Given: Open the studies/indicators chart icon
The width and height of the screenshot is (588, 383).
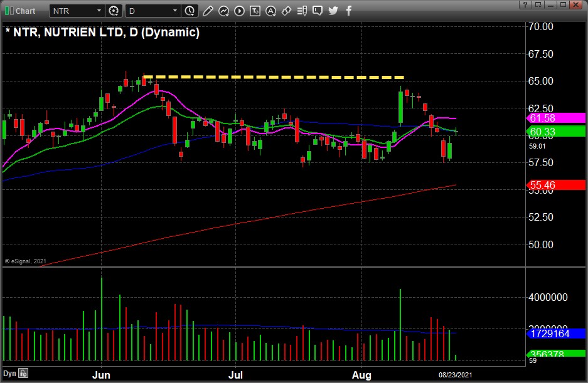Looking at the screenshot, I should click(x=223, y=11).
